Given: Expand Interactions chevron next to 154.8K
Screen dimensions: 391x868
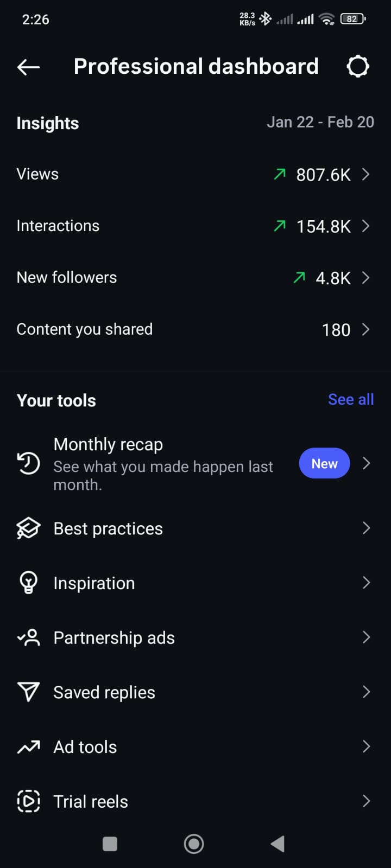Looking at the screenshot, I should (x=366, y=226).
